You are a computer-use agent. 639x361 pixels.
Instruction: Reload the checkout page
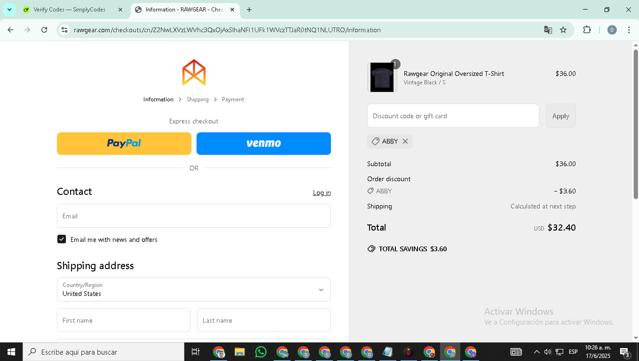point(44,30)
